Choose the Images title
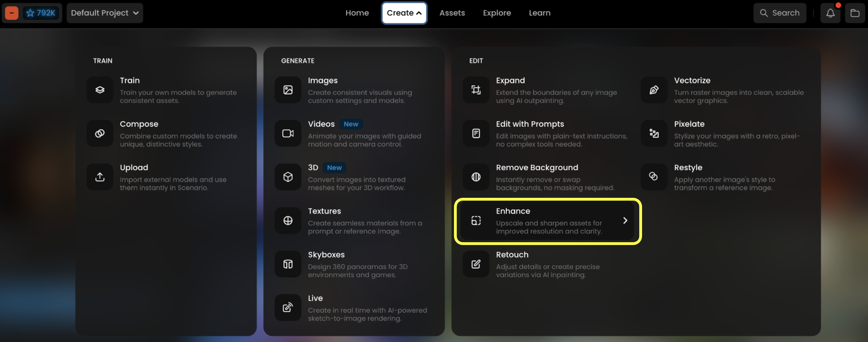868x342 pixels. point(323,80)
